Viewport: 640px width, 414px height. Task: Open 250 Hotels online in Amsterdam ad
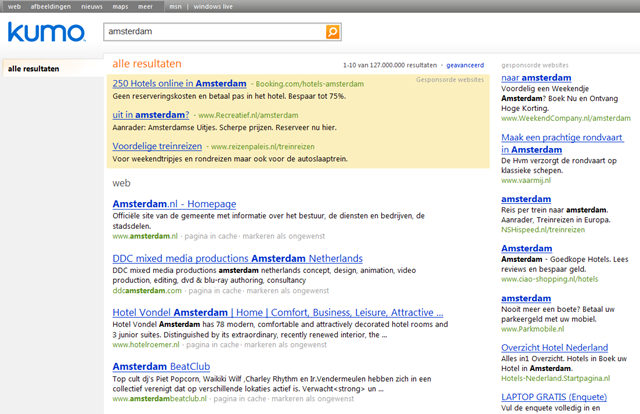[x=179, y=83]
